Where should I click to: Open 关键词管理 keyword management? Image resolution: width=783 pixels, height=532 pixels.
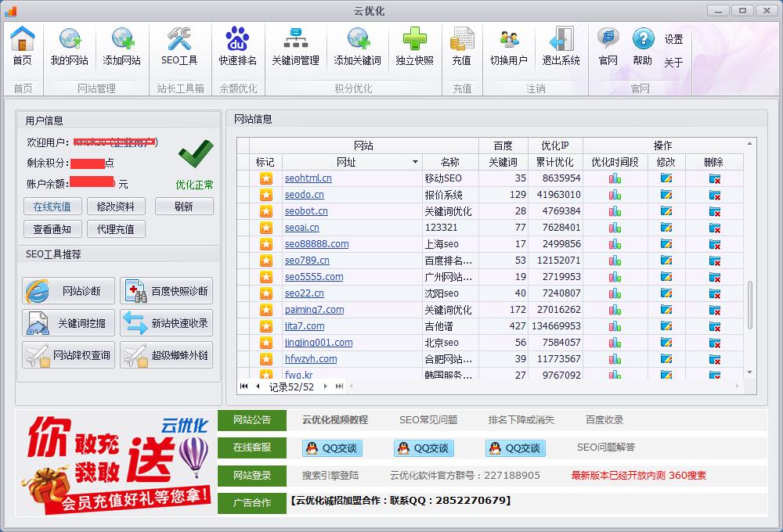[295, 47]
